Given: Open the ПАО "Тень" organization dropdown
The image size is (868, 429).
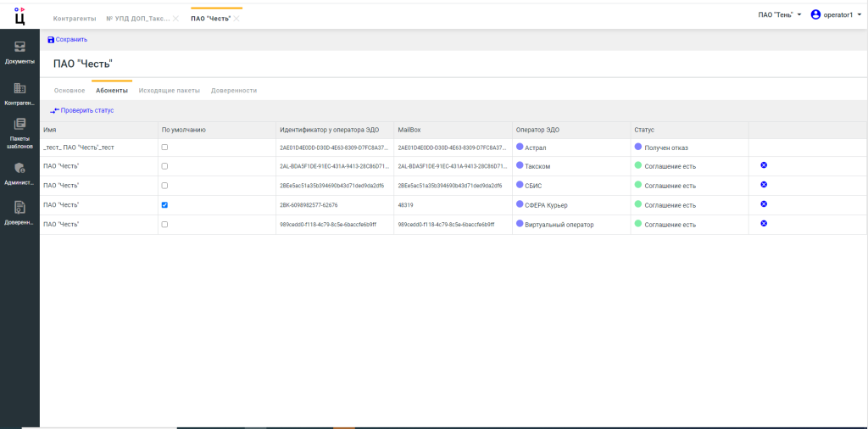Looking at the screenshot, I should (780, 15).
